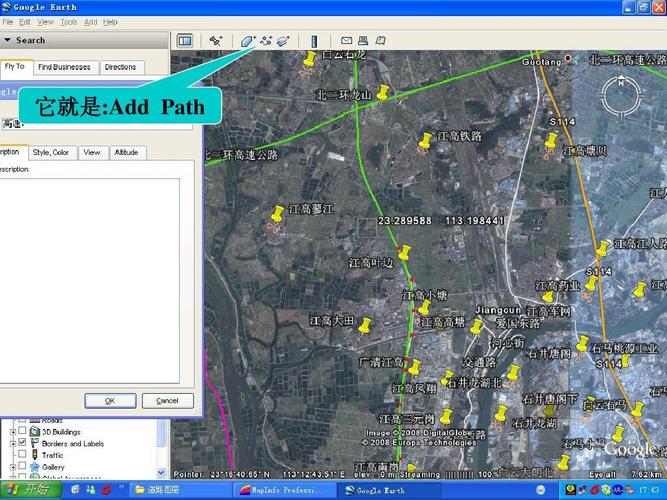Screen dimensions: 667x500
Task: Open the View menu
Action: click(x=45, y=22)
